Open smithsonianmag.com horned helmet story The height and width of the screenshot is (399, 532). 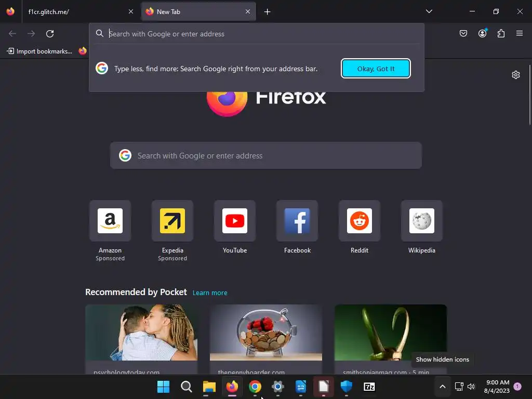pos(391,332)
